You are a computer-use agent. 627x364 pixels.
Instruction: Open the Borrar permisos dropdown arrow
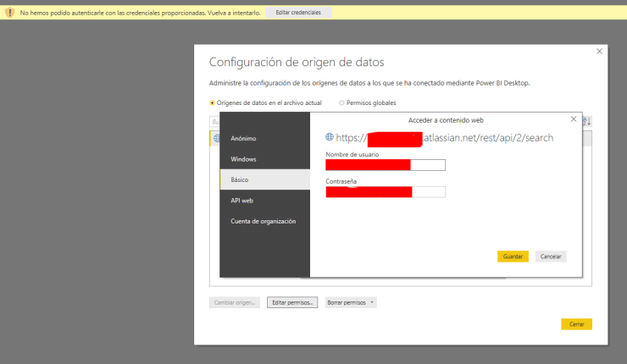372,302
